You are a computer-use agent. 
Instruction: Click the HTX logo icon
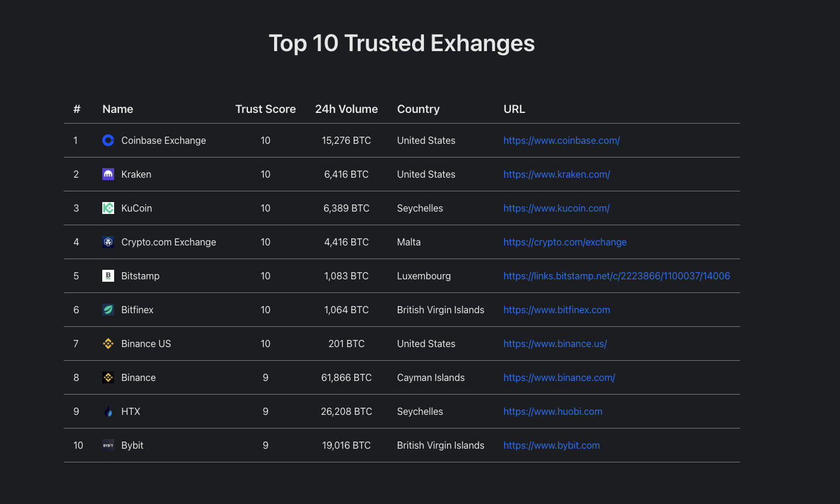(x=108, y=411)
